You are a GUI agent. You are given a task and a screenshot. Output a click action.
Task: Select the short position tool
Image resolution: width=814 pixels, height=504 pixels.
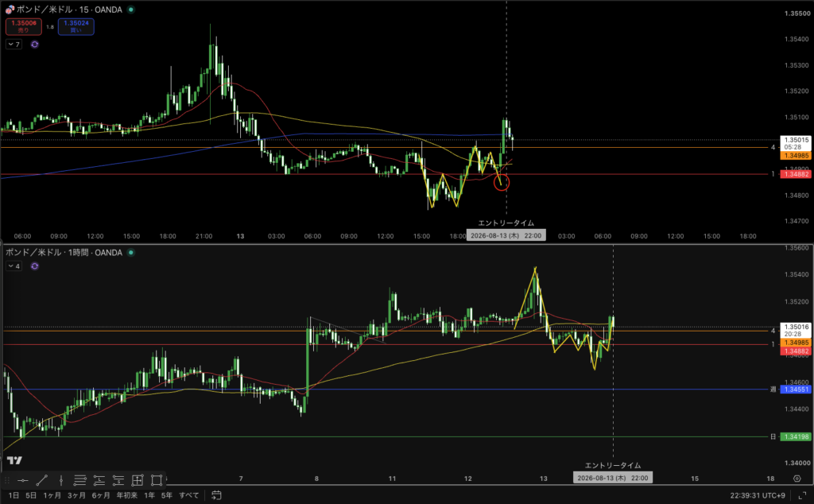tap(118, 480)
